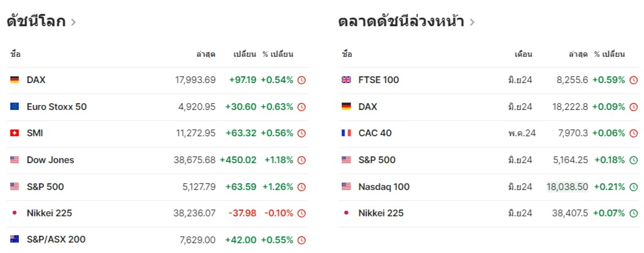Viewport: 644px width, 253px height.
Task: Click the Swiss flag icon next to SMI
Action: click(15, 133)
